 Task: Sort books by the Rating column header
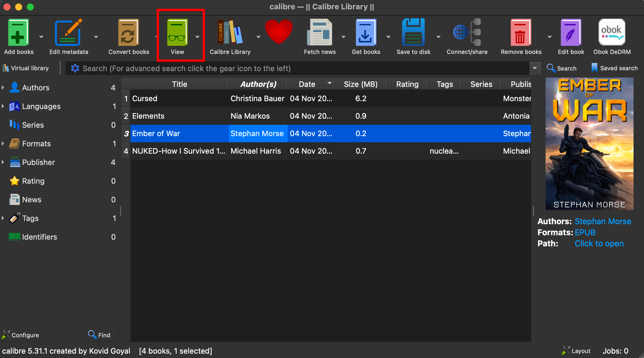tap(406, 84)
